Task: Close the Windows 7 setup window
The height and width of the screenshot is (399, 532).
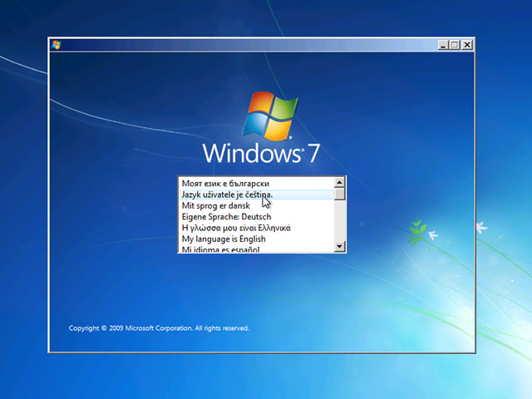Action: click(467, 45)
